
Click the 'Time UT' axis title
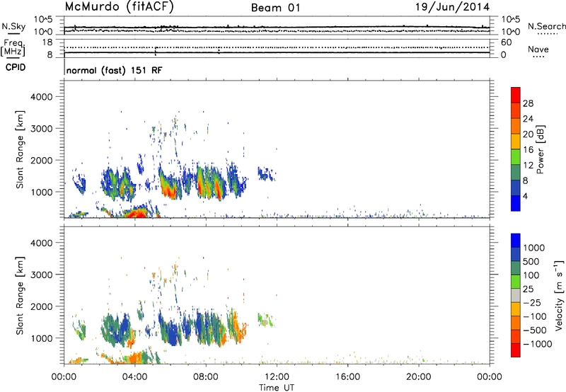click(x=277, y=388)
